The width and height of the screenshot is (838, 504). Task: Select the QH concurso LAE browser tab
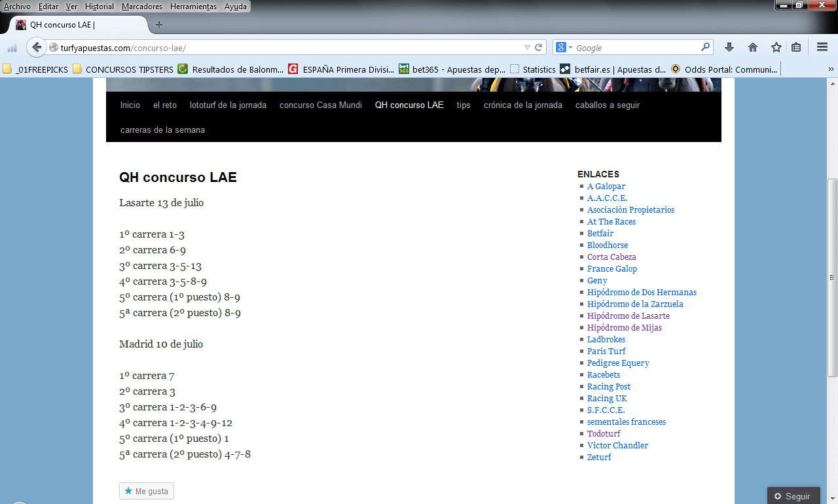[79, 25]
